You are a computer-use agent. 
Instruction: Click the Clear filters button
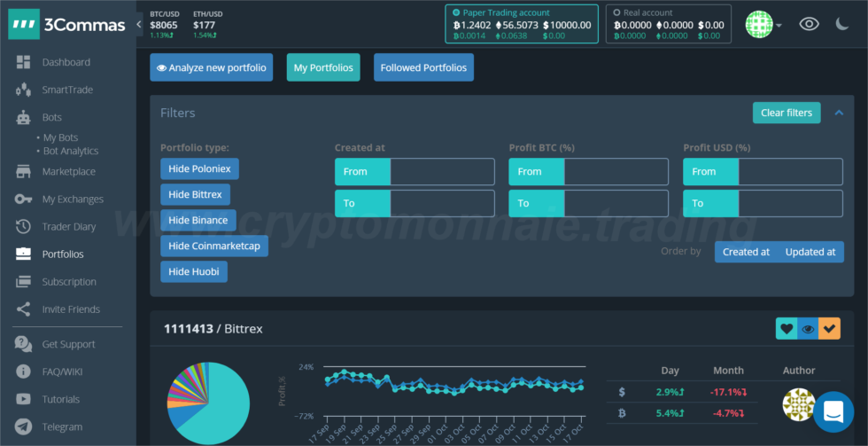click(787, 113)
